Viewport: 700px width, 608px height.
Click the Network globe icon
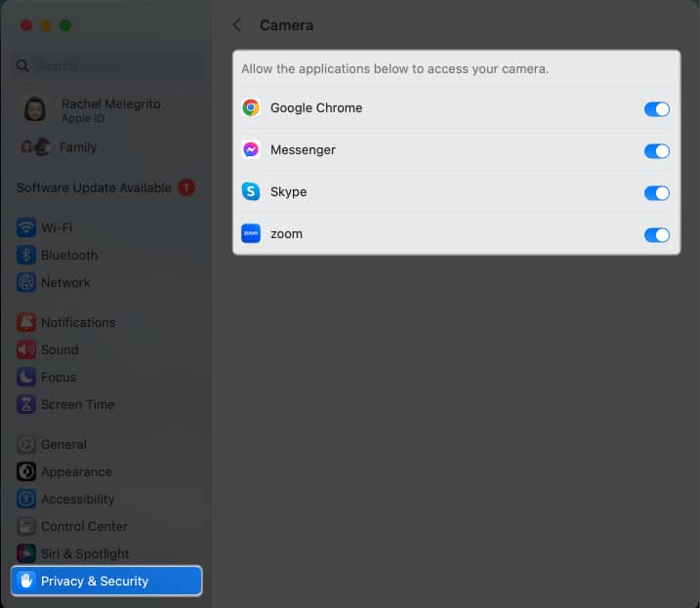click(x=26, y=283)
